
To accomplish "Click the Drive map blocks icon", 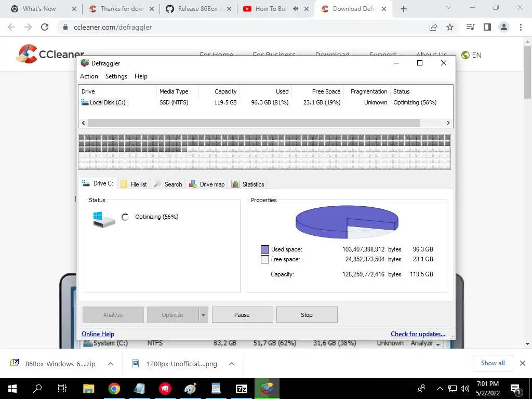I will [193, 184].
